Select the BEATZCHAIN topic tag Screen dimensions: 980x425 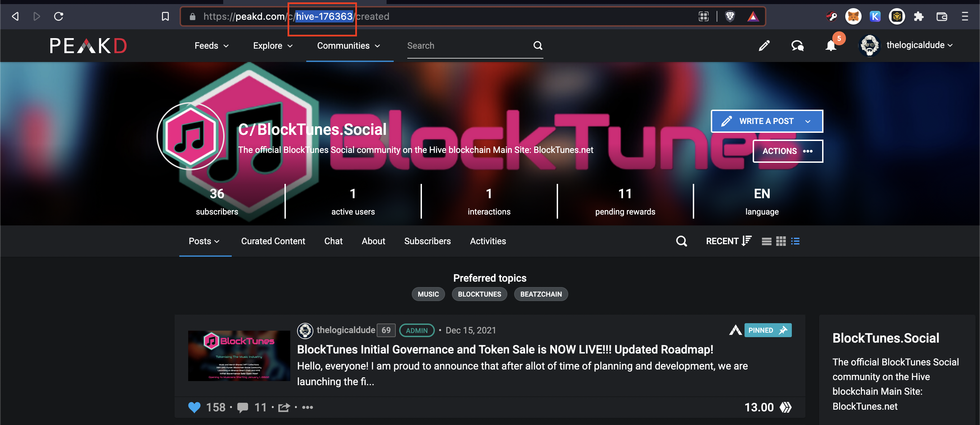[541, 294]
